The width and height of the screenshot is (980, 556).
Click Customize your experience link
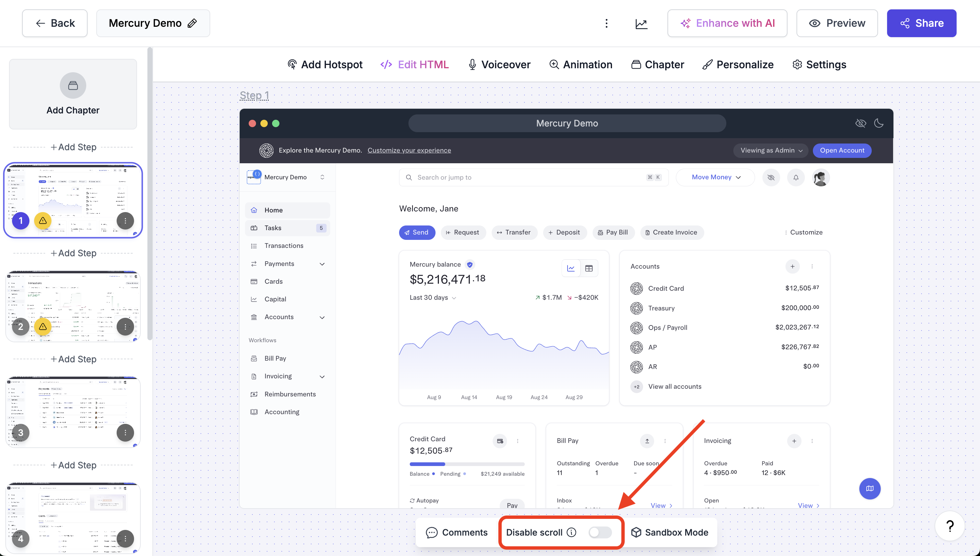pos(409,151)
